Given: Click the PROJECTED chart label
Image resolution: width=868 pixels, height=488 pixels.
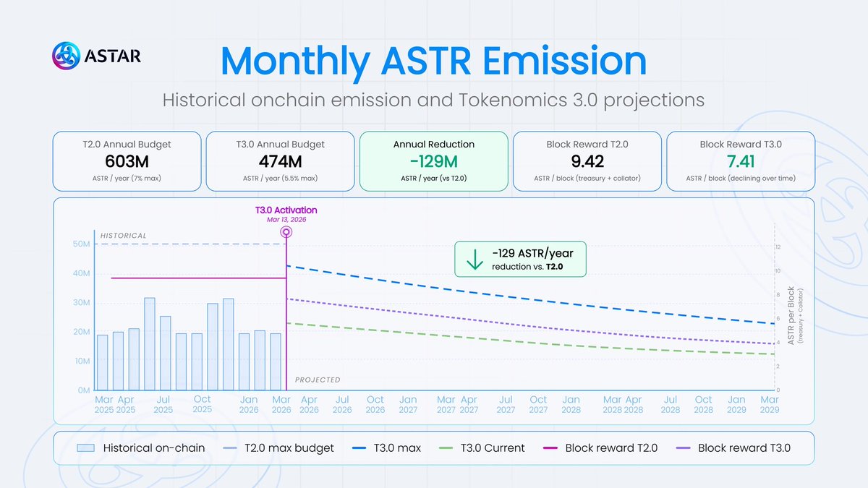Looking at the screenshot, I should (318, 380).
